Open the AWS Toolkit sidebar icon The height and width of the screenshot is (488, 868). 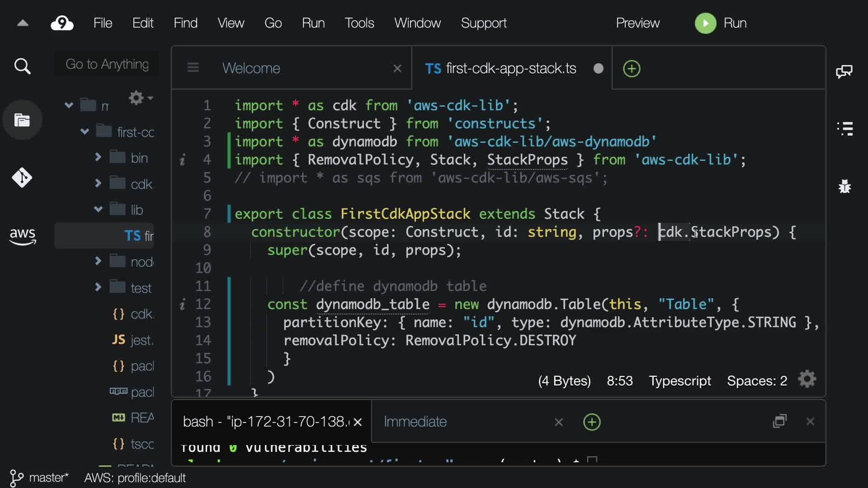22,236
